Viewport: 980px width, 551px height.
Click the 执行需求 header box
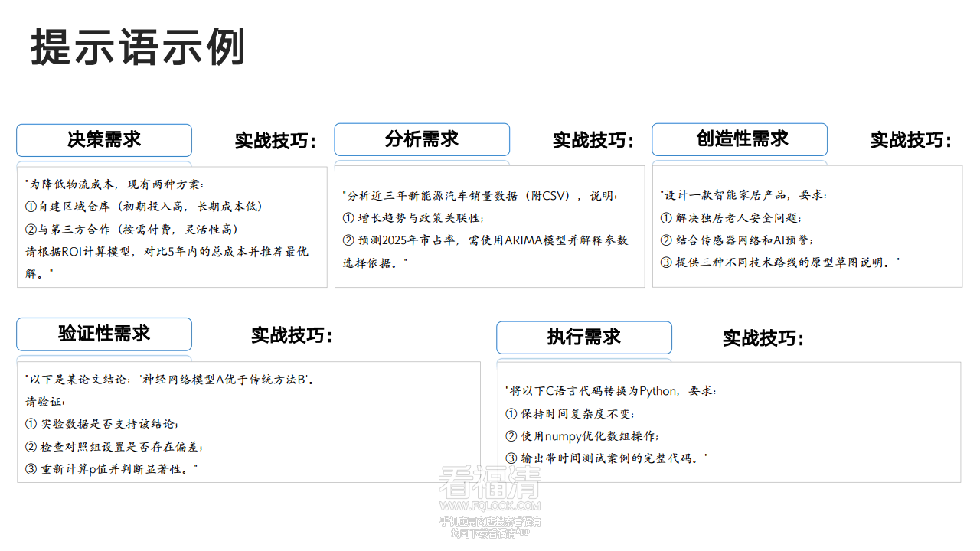point(584,337)
